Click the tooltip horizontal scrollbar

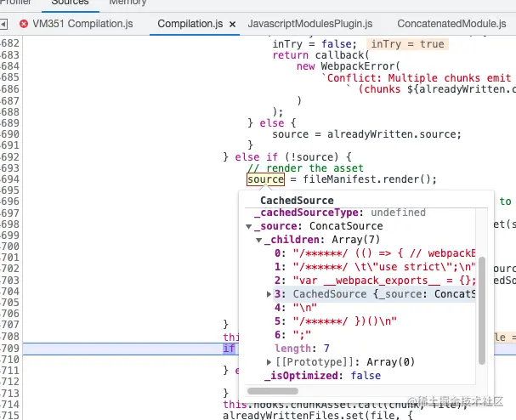pyautogui.click(x=273, y=391)
